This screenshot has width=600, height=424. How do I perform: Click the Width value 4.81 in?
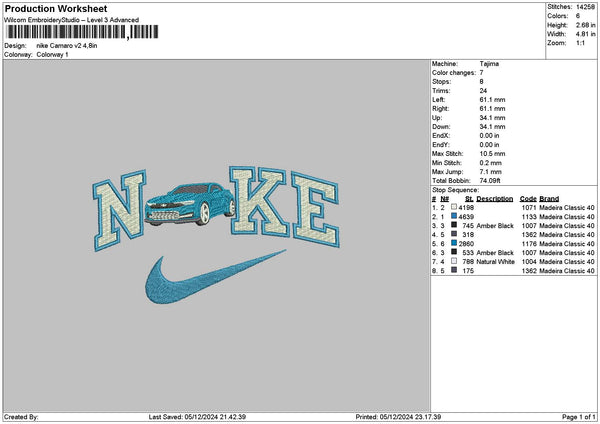585,34
